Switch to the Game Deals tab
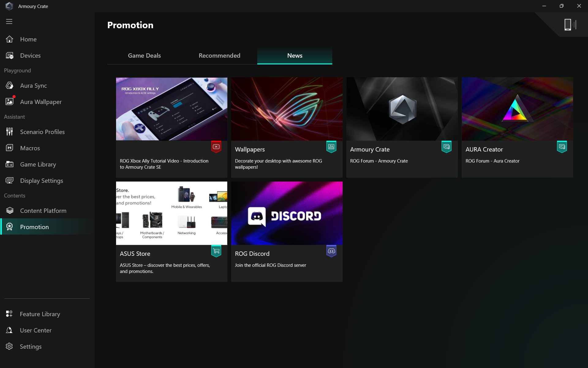Image resolution: width=588 pixels, height=368 pixels. click(144, 56)
